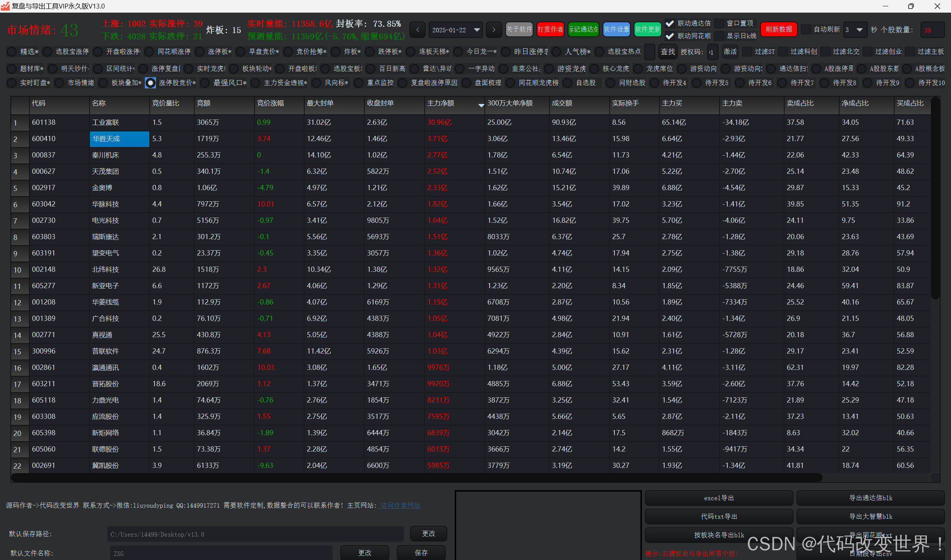Click the app logo in title bar
The image size is (951, 560).
click(5, 6)
